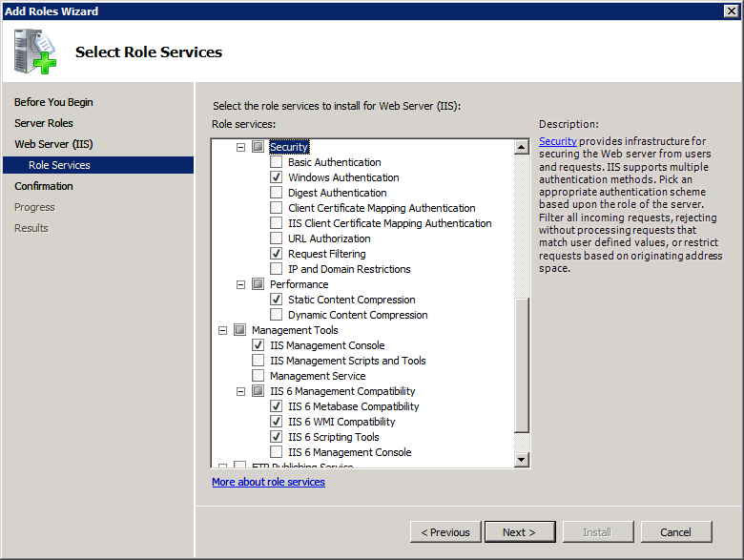Select the Windows Authentication label

(x=343, y=177)
